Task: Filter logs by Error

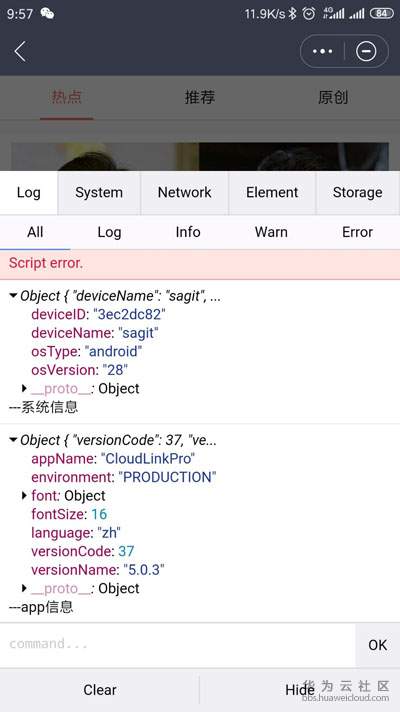Action: [x=357, y=232]
